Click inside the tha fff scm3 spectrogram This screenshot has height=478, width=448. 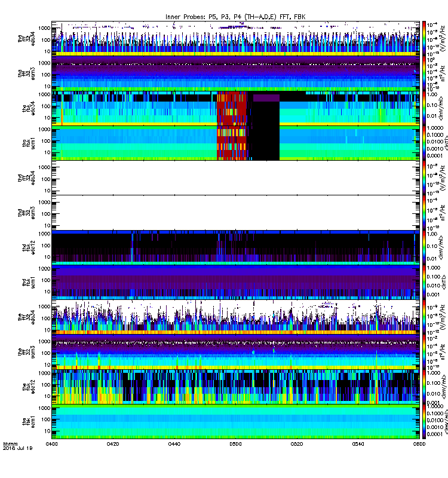pyautogui.click(x=235, y=73)
